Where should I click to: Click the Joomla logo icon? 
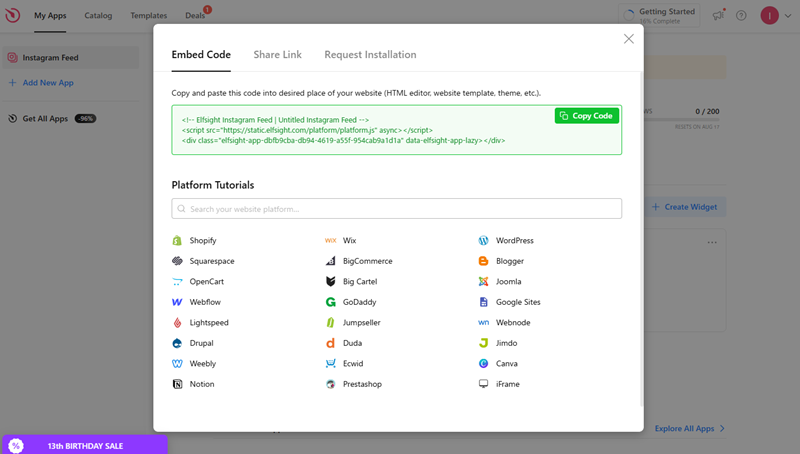point(483,282)
